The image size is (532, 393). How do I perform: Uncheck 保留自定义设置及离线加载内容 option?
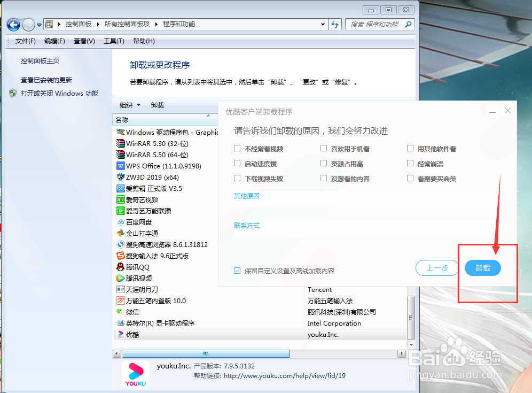(237, 271)
